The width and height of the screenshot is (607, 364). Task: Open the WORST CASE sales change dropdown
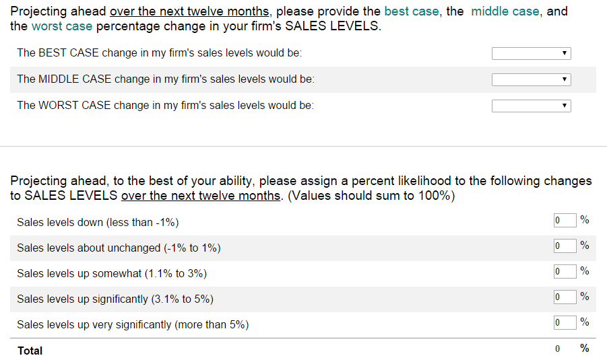[531, 106]
